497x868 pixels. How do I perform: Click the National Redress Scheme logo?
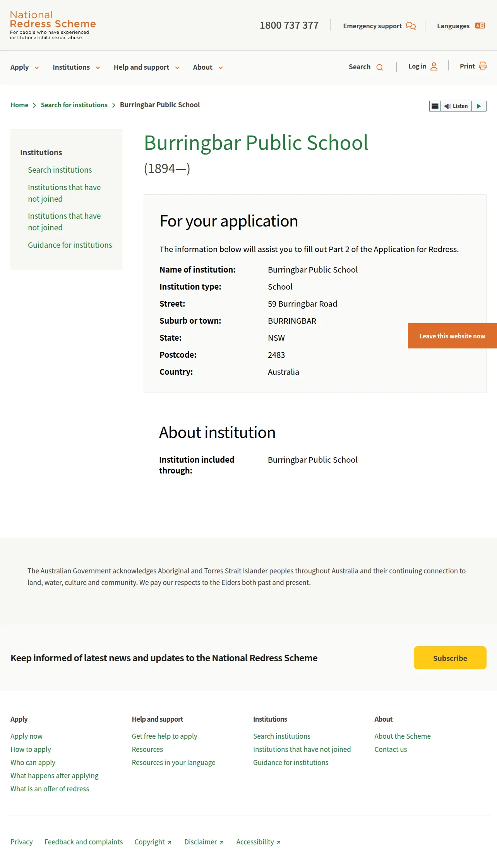(x=53, y=25)
